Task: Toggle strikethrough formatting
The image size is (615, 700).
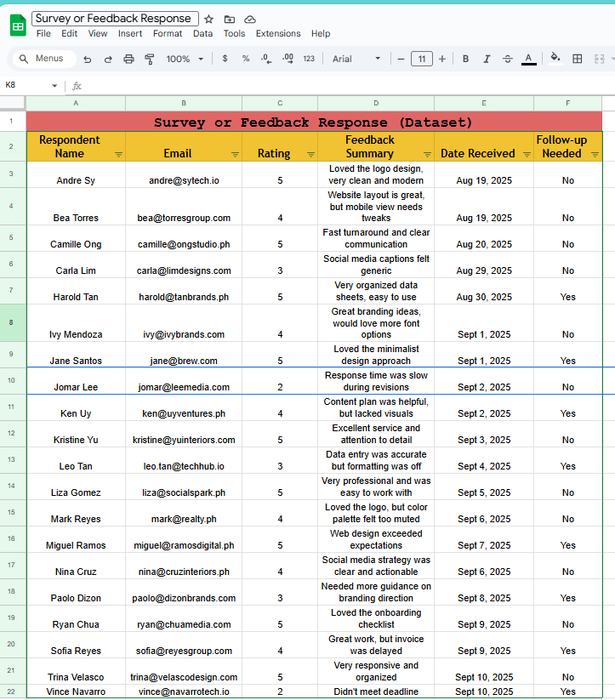Action: [x=507, y=59]
